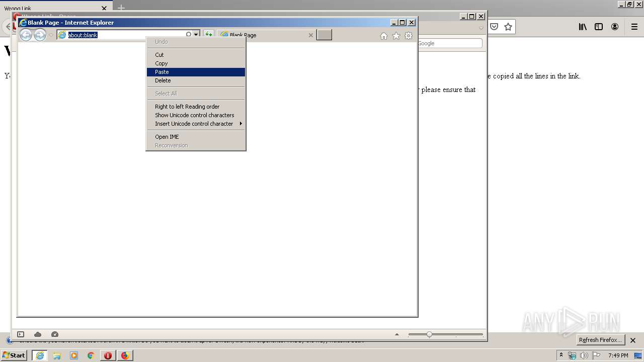Click the about:blank address field
This screenshot has height=362, width=644.
[x=121, y=35]
